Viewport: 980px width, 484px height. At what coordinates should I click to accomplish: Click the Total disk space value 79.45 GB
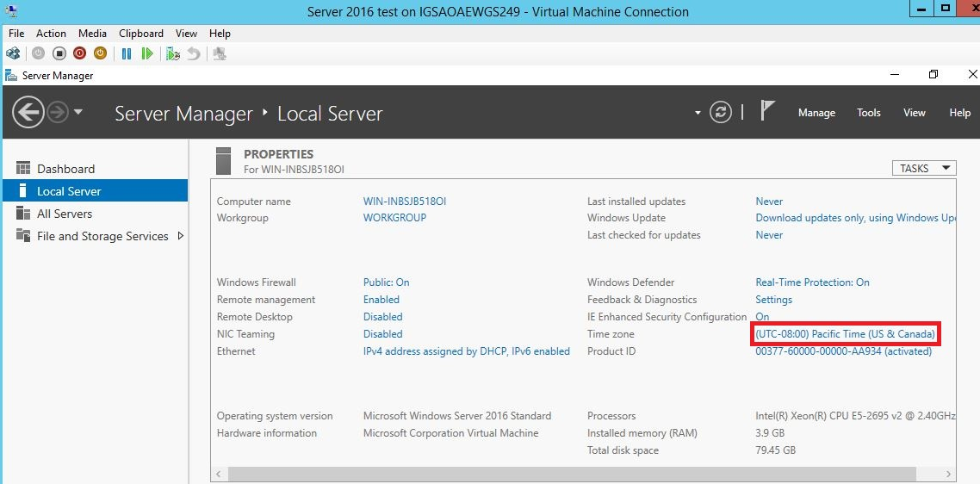tap(776, 450)
